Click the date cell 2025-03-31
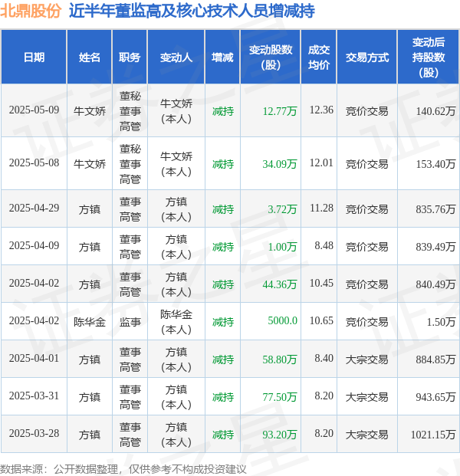 [34, 396]
